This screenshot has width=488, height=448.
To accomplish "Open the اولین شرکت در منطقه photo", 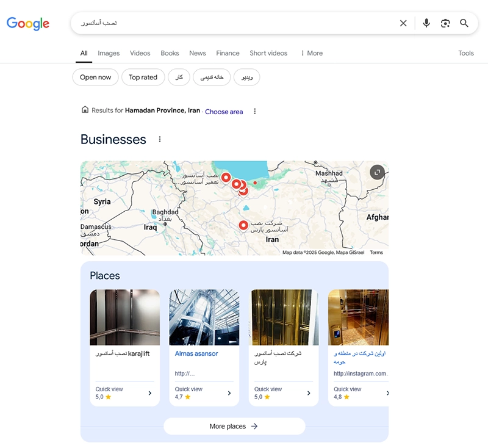I will pos(359,317).
